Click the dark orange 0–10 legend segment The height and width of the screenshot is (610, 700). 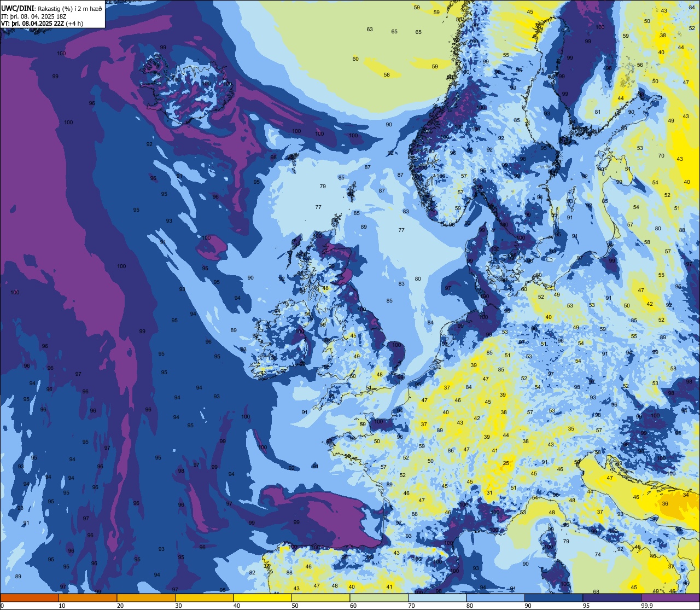tap(30, 598)
